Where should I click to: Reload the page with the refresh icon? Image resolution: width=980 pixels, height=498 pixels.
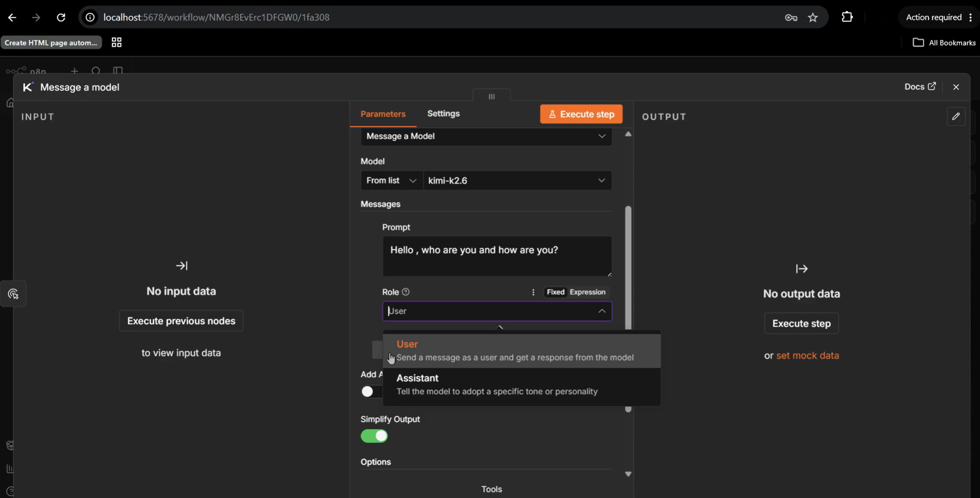(61, 17)
